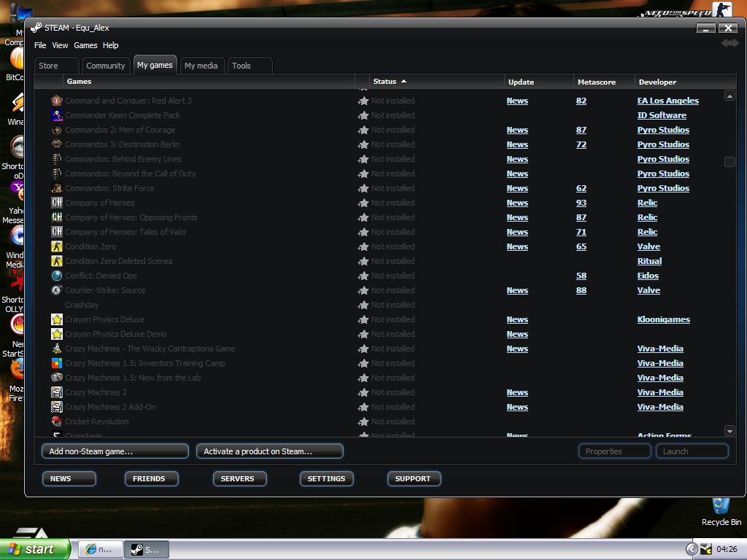Screen dimensions: 747x560
Task: Click the Commandos: Strike Force game icon
Action: [x=57, y=188]
